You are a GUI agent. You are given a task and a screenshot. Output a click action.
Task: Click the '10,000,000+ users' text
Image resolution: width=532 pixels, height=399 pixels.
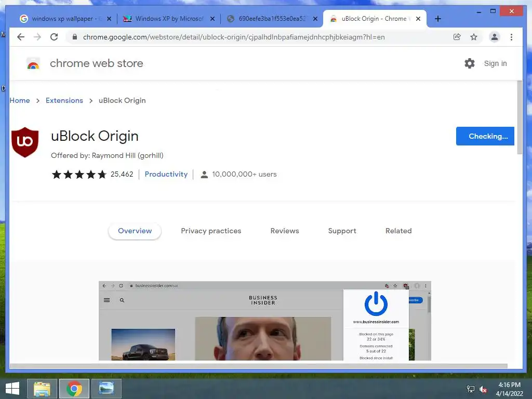(244, 174)
